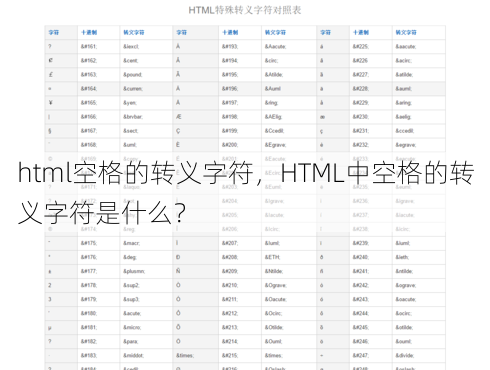This screenshot has height=370, width=490.
Task: Select the yen sign "¥" character cell
Action: pyautogui.click(x=61, y=103)
